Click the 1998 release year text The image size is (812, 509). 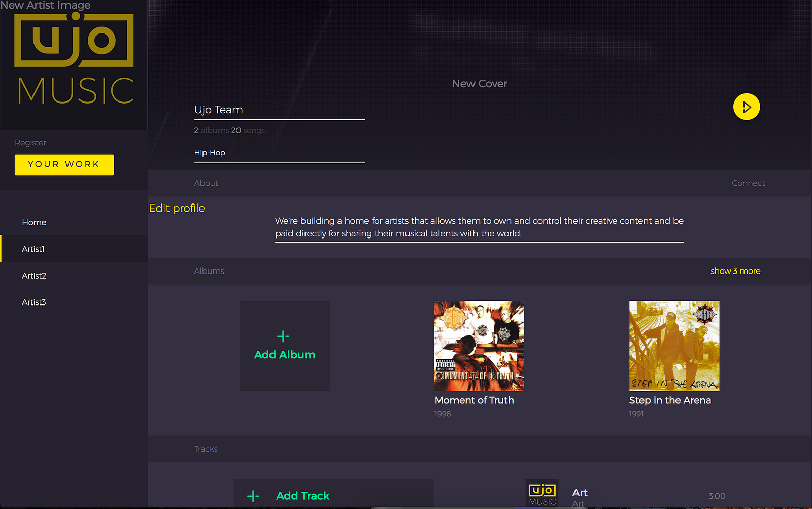(x=443, y=414)
